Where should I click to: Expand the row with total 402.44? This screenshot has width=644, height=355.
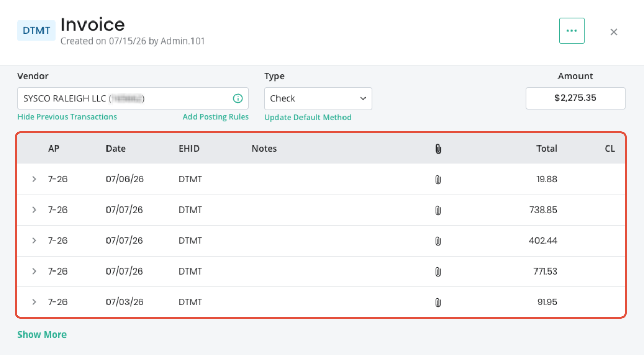(x=34, y=241)
